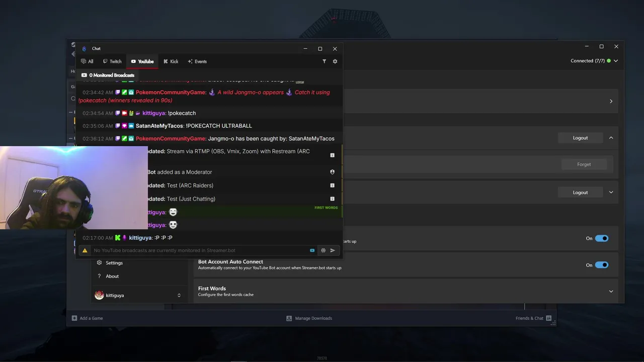
Task: Click the blue YouTube icon in chat input
Action: (312, 250)
